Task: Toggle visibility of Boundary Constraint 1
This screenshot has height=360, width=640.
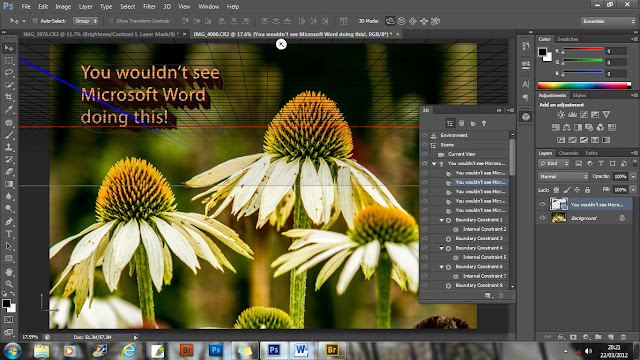Action: [x=424, y=220]
